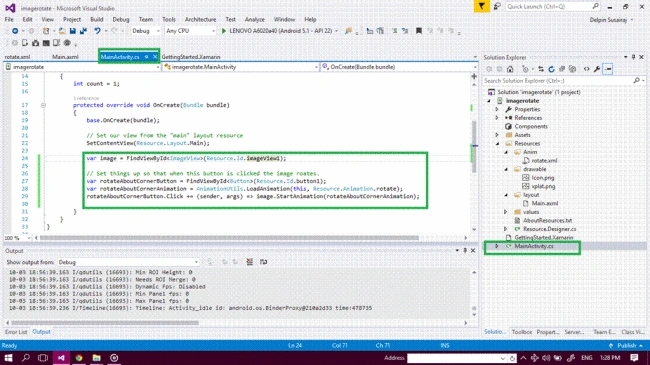The width and height of the screenshot is (650, 365).
Task: Open the 100 % zoom dropdown
Action: [28, 238]
